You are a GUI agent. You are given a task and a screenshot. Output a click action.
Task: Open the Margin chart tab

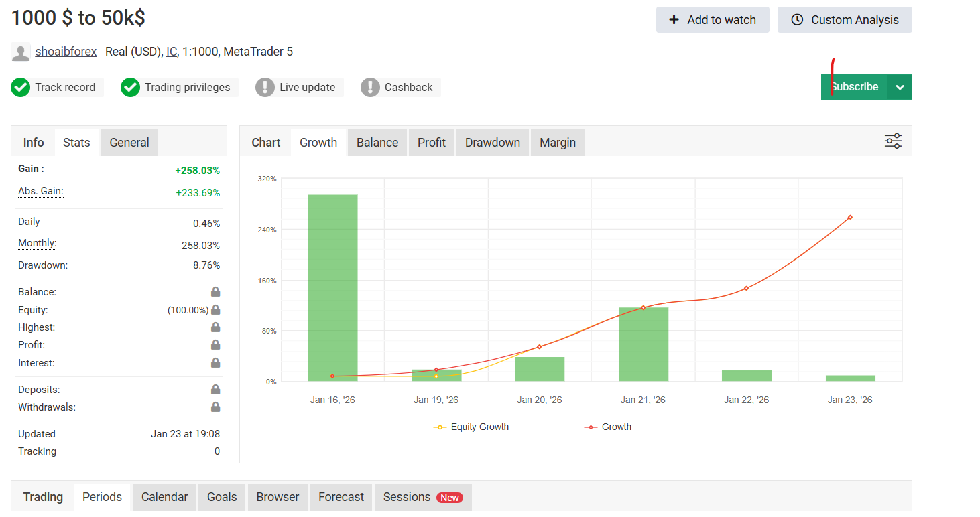(x=558, y=143)
